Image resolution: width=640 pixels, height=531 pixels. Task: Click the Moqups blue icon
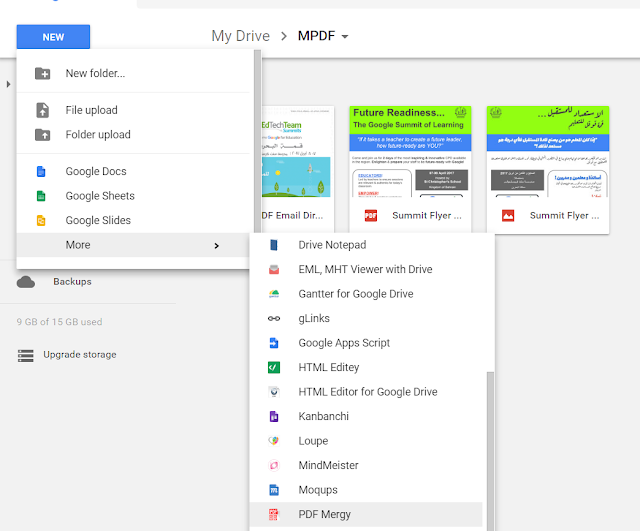click(x=274, y=490)
